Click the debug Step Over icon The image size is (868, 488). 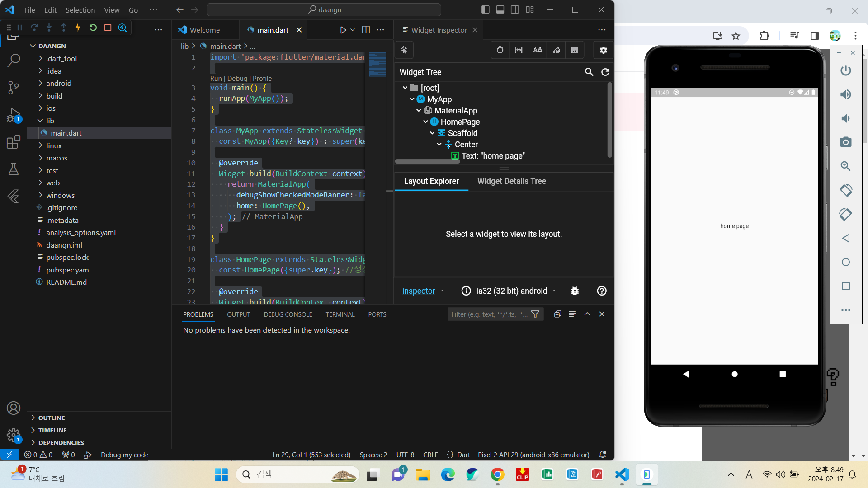click(x=34, y=28)
